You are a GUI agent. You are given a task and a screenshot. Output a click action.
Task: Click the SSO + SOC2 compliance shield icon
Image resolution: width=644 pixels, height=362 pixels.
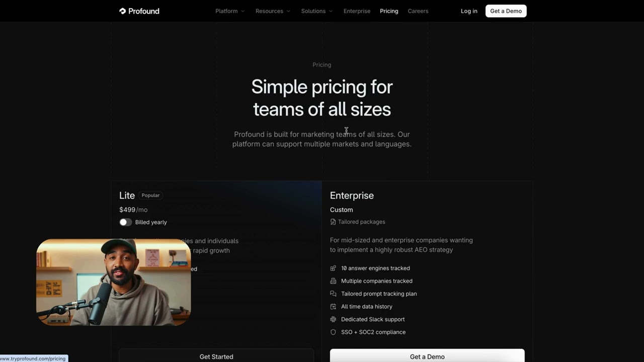click(x=333, y=332)
